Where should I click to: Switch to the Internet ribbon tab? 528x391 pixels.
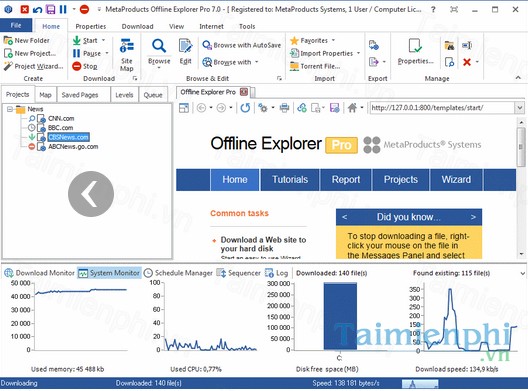point(211,26)
